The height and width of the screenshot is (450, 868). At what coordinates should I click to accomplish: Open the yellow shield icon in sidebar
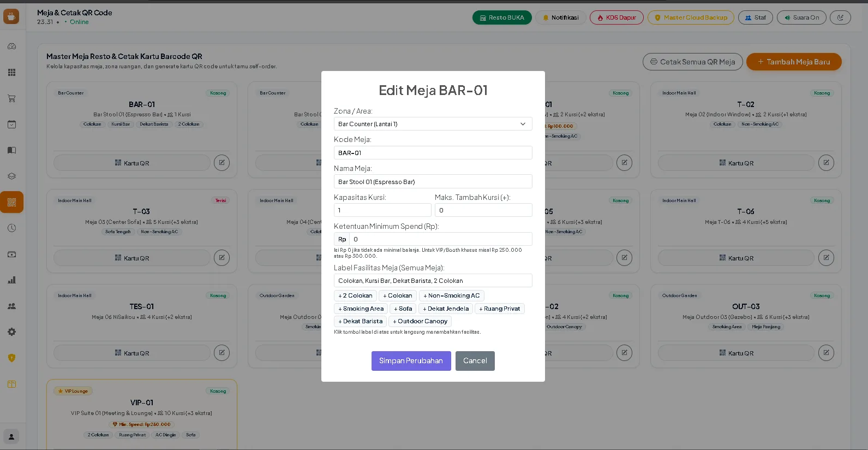(x=11, y=358)
